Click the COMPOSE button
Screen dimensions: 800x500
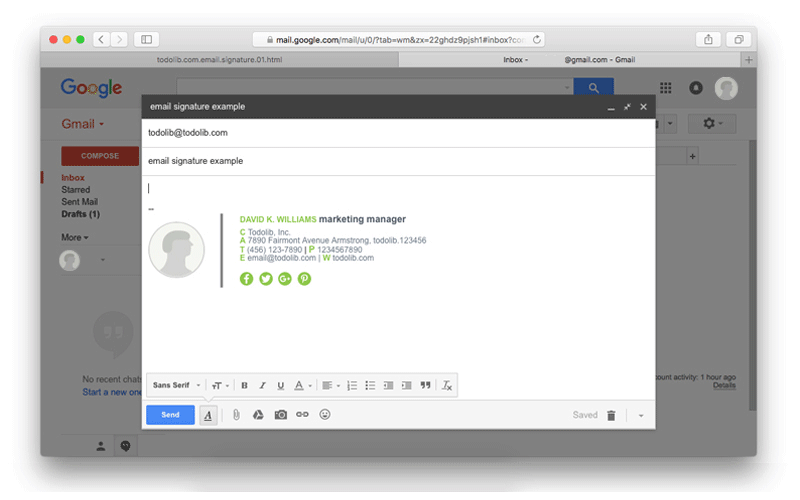(x=100, y=156)
